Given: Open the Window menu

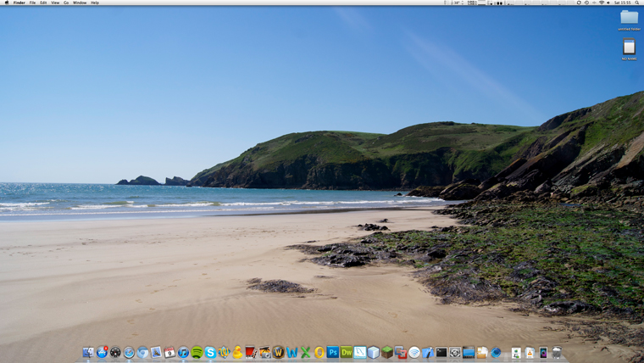Looking at the screenshot, I should tap(80, 3).
